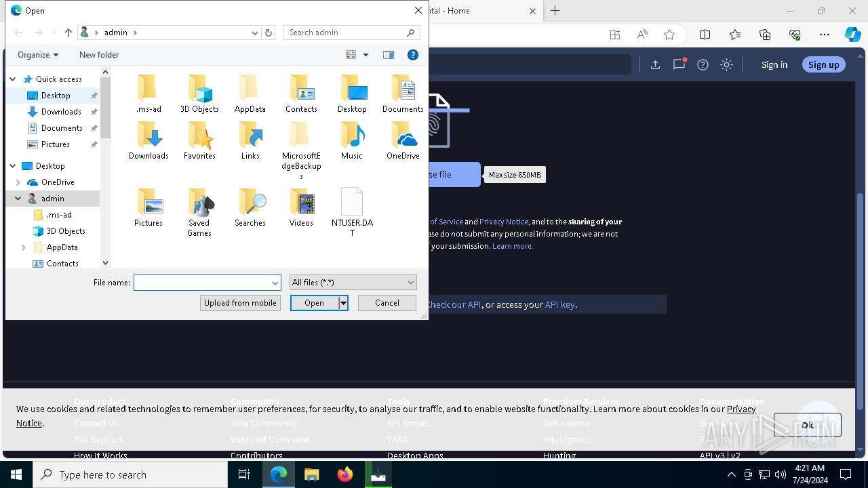Select the Documents folder in file list

(403, 94)
